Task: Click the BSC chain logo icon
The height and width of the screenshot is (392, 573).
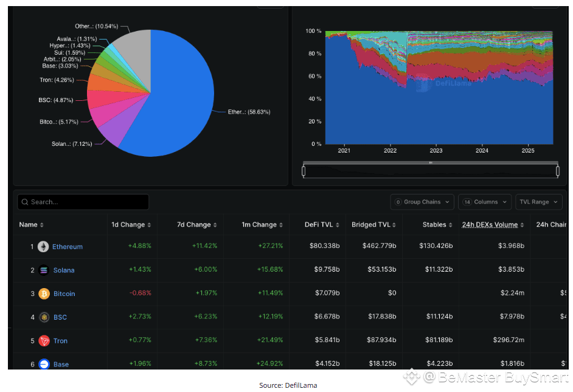Action: pyautogui.click(x=44, y=317)
